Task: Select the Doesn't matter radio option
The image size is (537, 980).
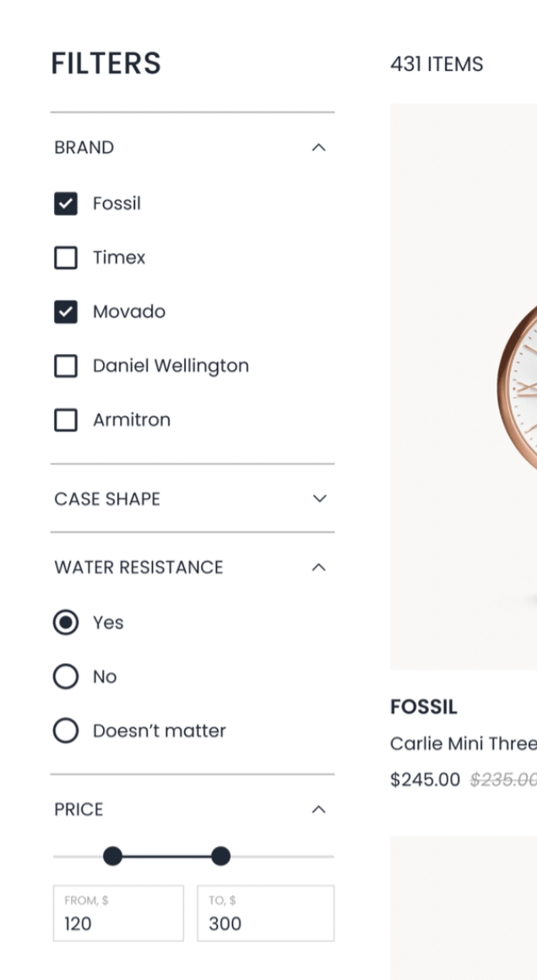Action: pyautogui.click(x=66, y=731)
